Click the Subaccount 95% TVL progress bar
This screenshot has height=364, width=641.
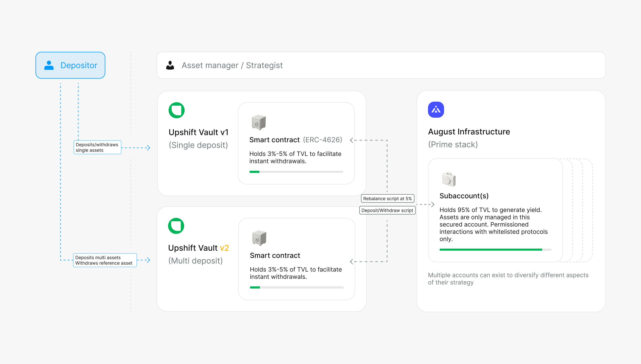[495, 250]
